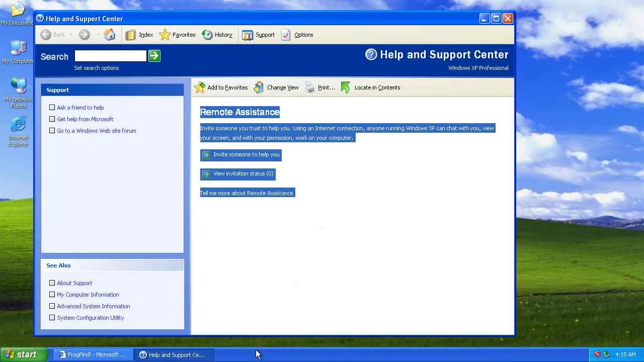Viewport: 644px width, 362px height.
Task: Select the My Computer desktop icon
Action: [x=18, y=52]
